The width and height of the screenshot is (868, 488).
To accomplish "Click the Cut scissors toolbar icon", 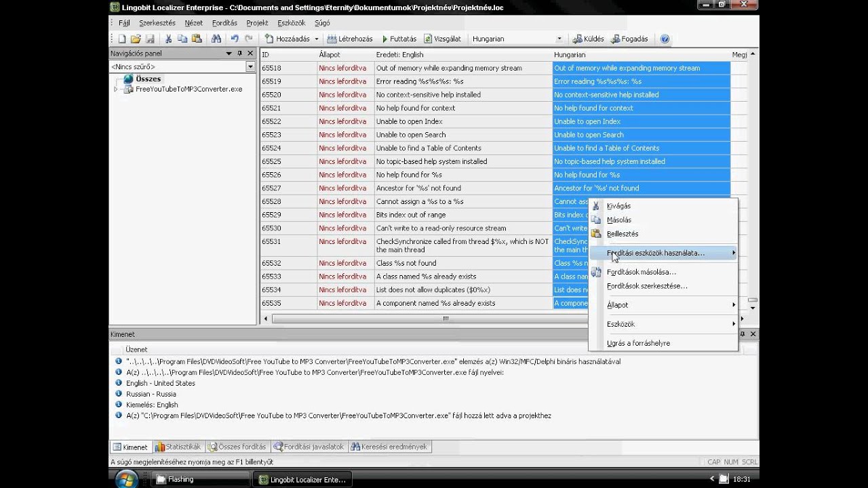I will point(168,39).
